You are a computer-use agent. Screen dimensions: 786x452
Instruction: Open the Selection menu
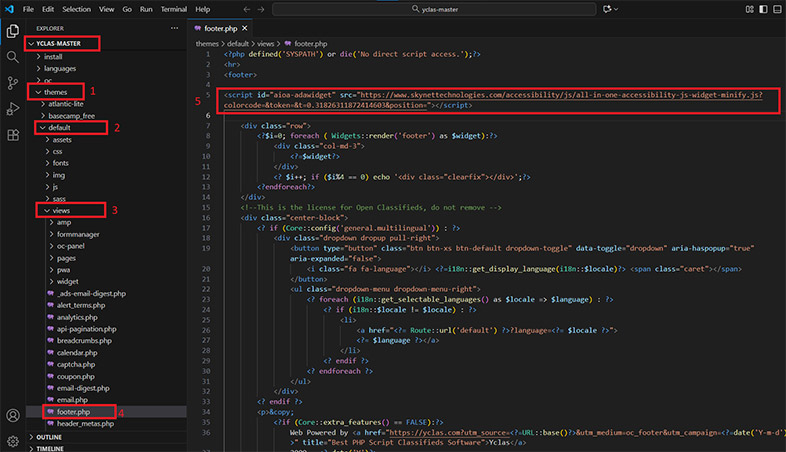click(75, 9)
